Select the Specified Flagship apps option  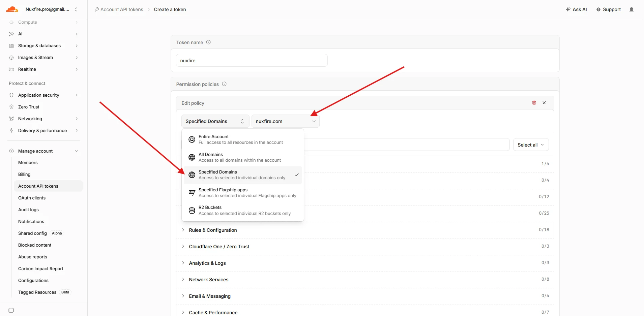tap(242, 193)
